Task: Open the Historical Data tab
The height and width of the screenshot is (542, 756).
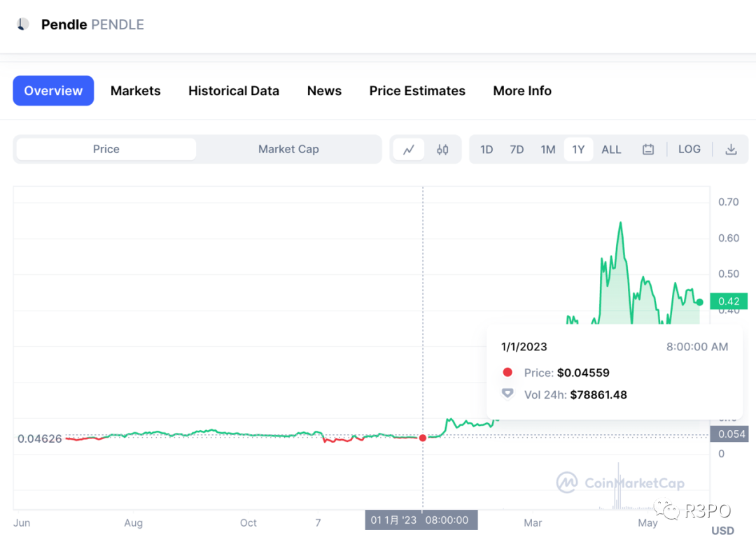Action: click(x=234, y=91)
